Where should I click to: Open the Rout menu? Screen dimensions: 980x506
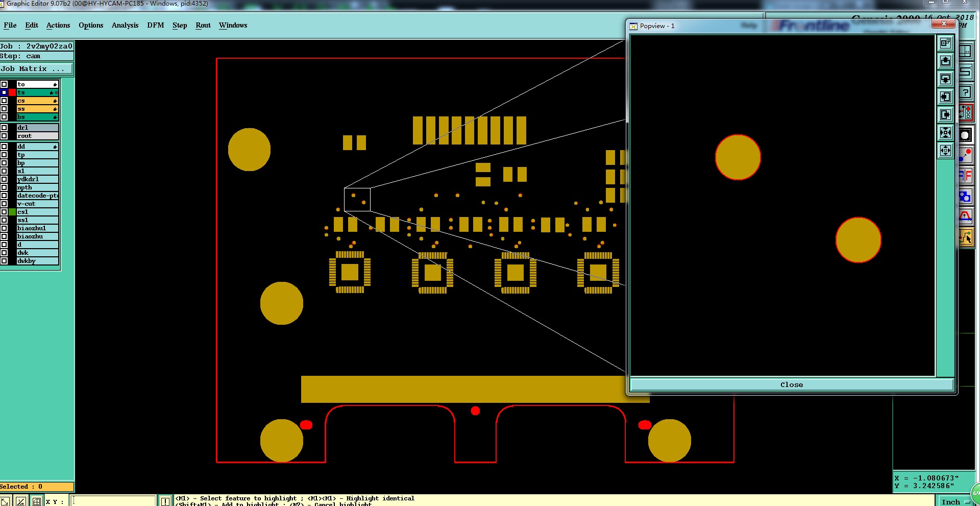[203, 25]
